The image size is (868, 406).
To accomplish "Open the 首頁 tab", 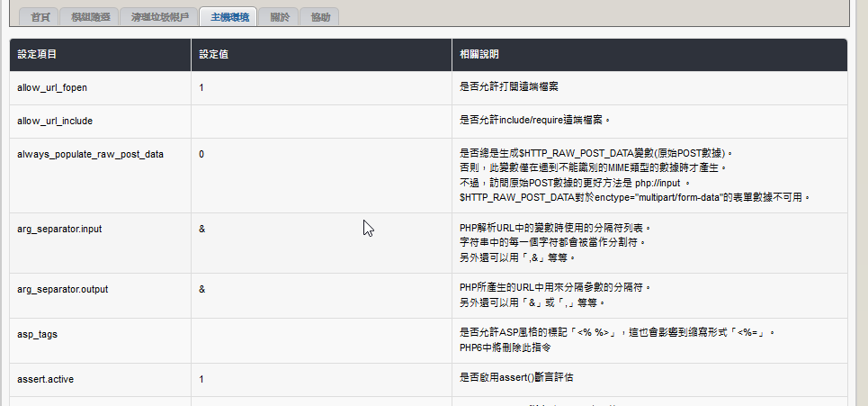I will pyautogui.click(x=39, y=17).
